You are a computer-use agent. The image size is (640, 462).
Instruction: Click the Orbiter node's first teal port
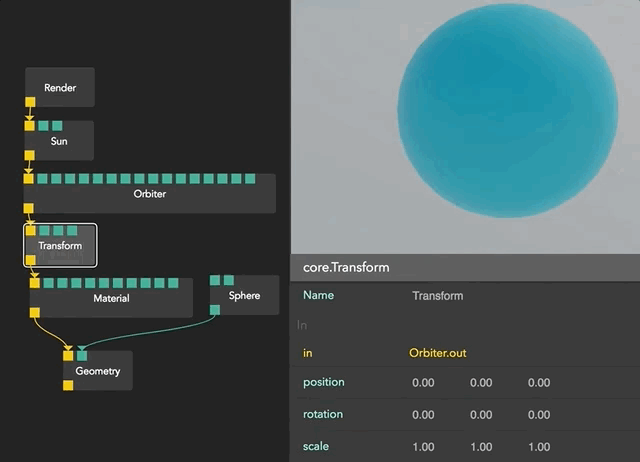click(x=42, y=179)
